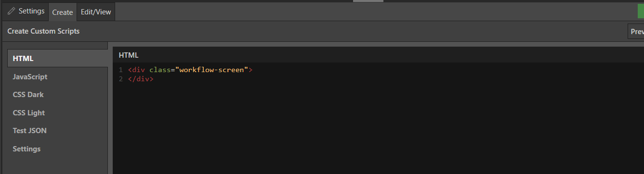The height and width of the screenshot is (174, 644).
Task: Click the HTML editor panel header
Action: [378, 55]
